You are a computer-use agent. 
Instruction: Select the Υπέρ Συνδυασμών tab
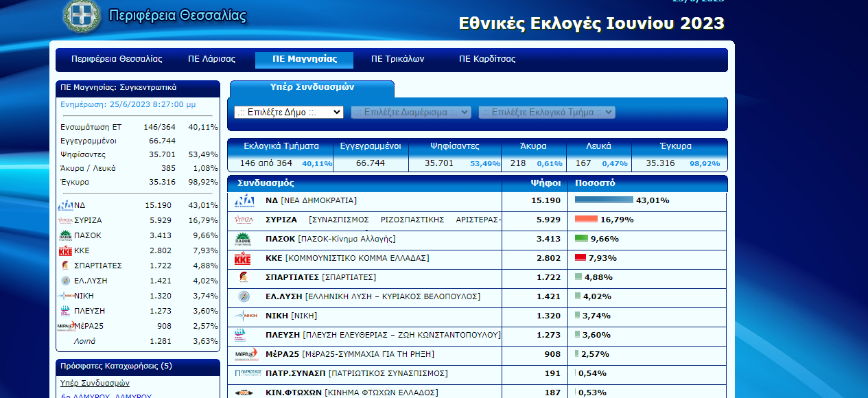312,88
